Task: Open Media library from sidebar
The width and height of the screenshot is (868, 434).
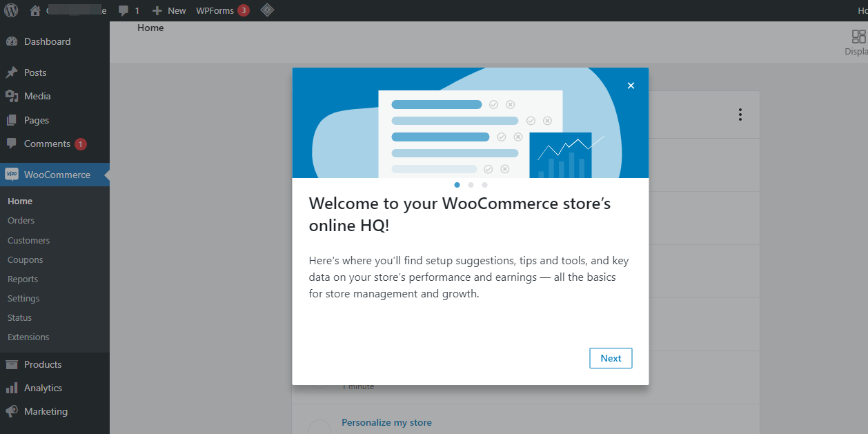Action: (37, 96)
